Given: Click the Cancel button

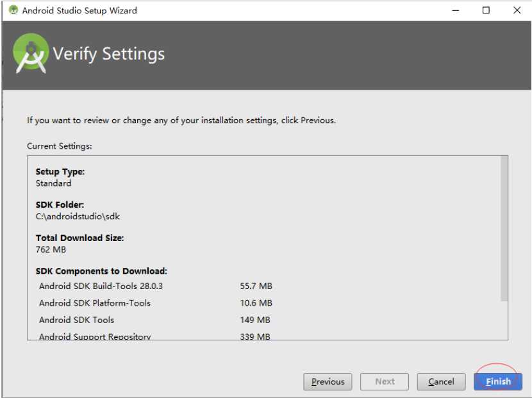Looking at the screenshot, I should pos(441,382).
